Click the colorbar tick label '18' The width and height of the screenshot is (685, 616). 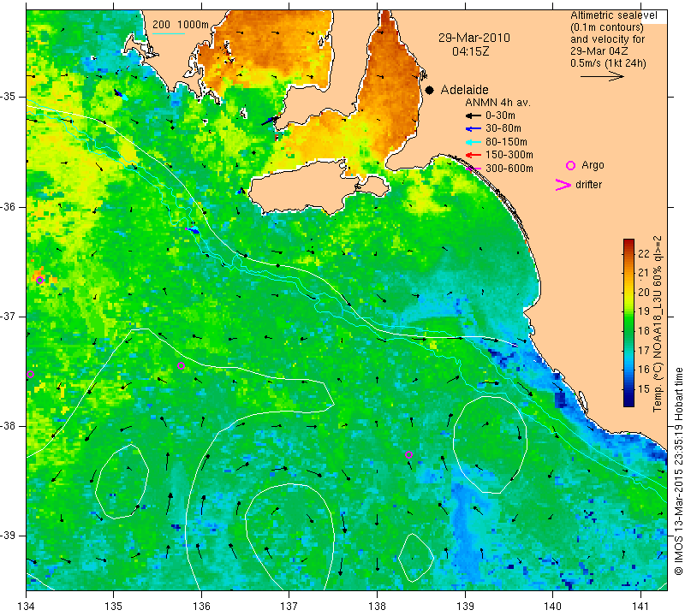pyautogui.click(x=644, y=331)
